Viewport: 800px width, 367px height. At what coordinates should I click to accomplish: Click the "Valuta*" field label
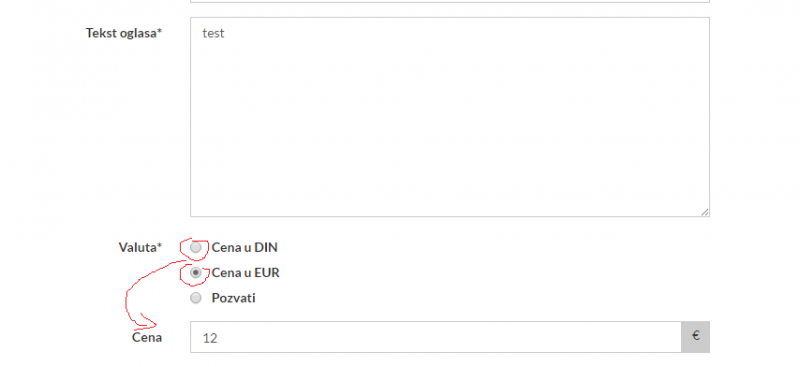pos(140,248)
